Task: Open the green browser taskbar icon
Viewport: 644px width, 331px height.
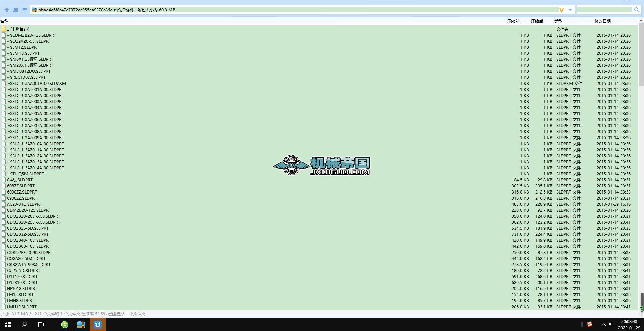Action: 64,325
